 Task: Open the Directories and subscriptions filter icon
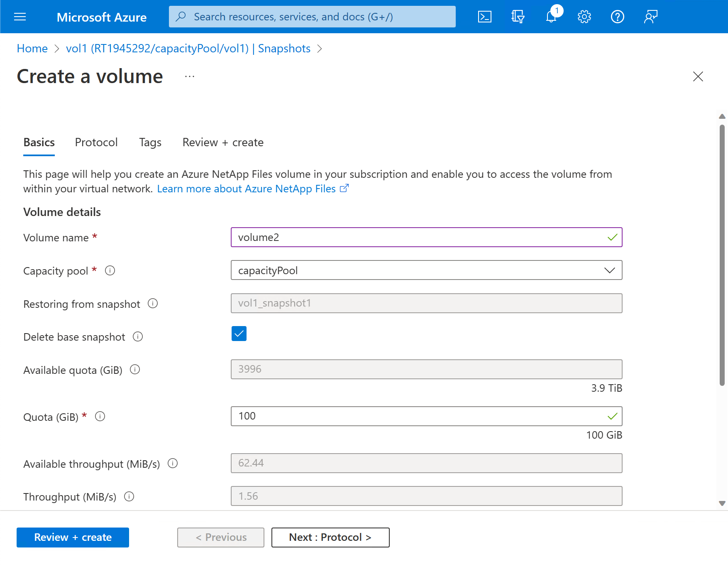click(518, 17)
